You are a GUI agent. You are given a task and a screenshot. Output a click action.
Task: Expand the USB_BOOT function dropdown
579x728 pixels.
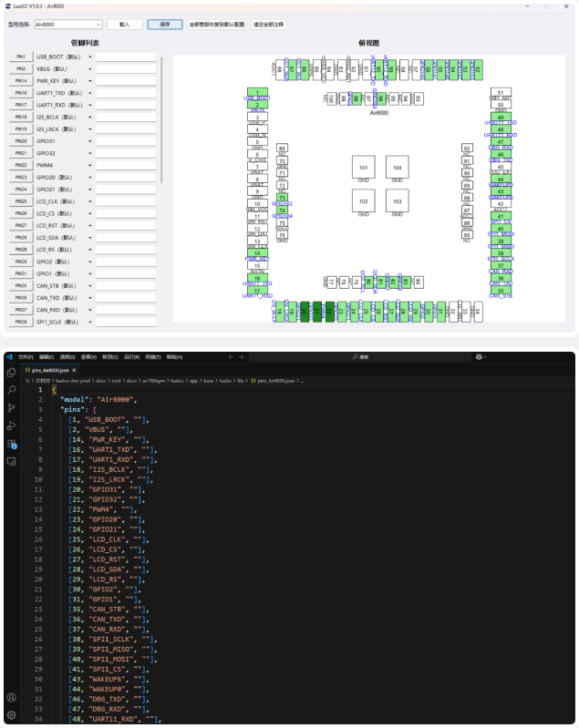pos(89,56)
